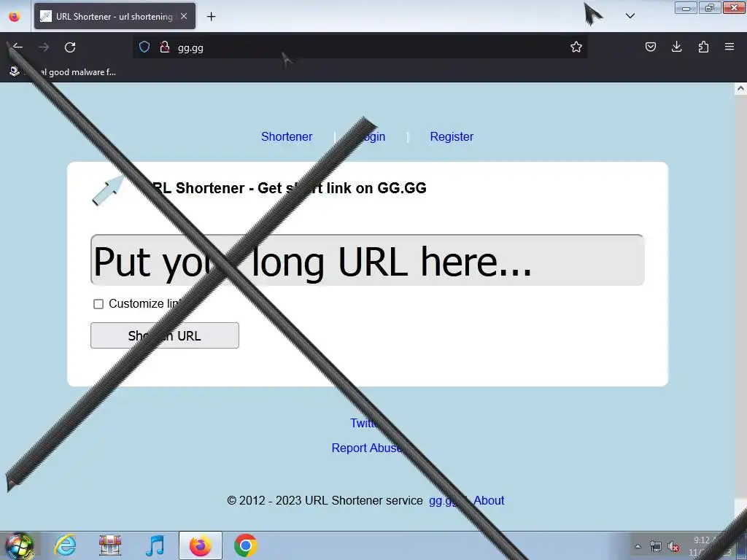Reload the gg.gg page

click(x=70, y=47)
